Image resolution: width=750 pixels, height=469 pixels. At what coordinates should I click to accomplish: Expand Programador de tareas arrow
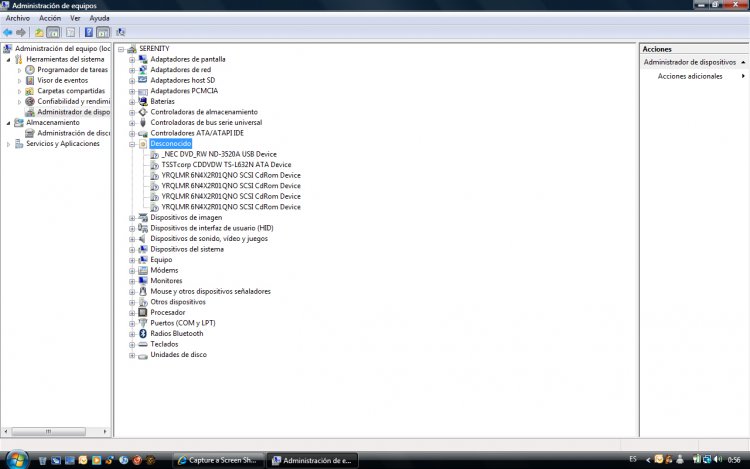[x=20, y=70]
